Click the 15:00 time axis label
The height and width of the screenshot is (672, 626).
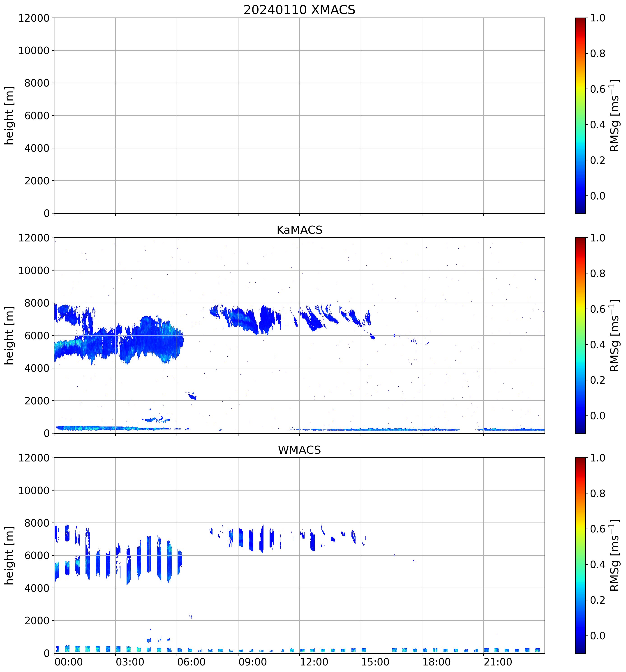tap(375, 662)
